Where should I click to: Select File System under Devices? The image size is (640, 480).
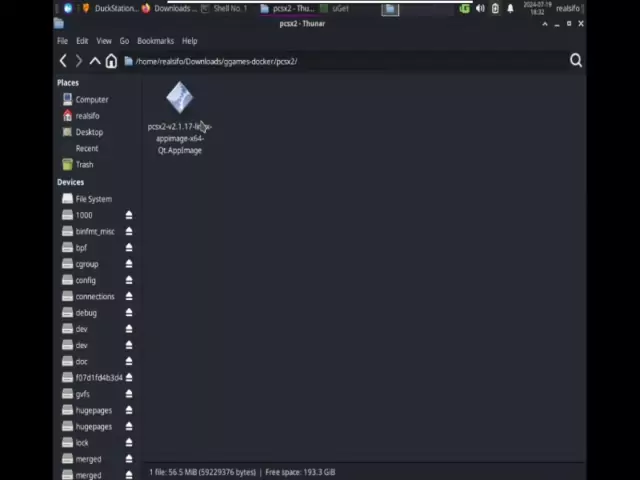[x=93, y=199]
